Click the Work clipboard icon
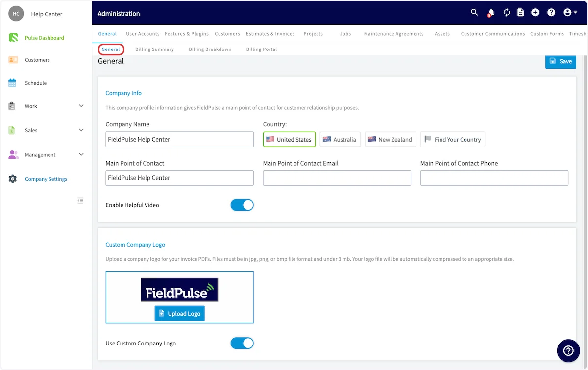 [13, 106]
